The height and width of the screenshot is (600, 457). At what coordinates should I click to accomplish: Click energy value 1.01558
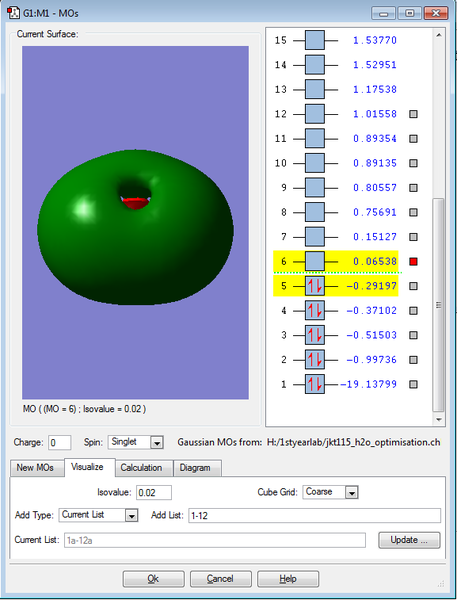click(375, 114)
